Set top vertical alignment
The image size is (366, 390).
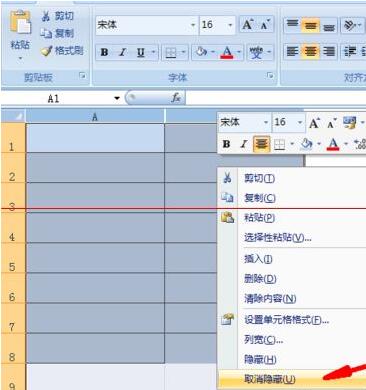point(292,25)
